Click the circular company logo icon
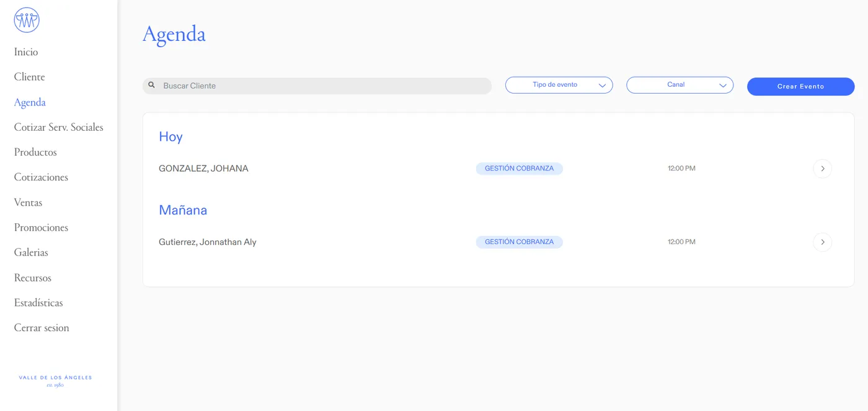This screenshot has width=868, height=411. (27, 20)
